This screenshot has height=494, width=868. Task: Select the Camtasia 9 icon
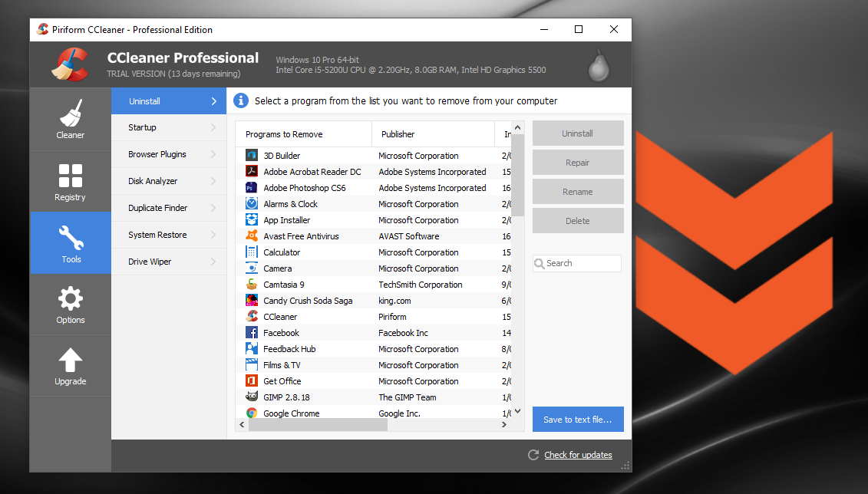251,285
